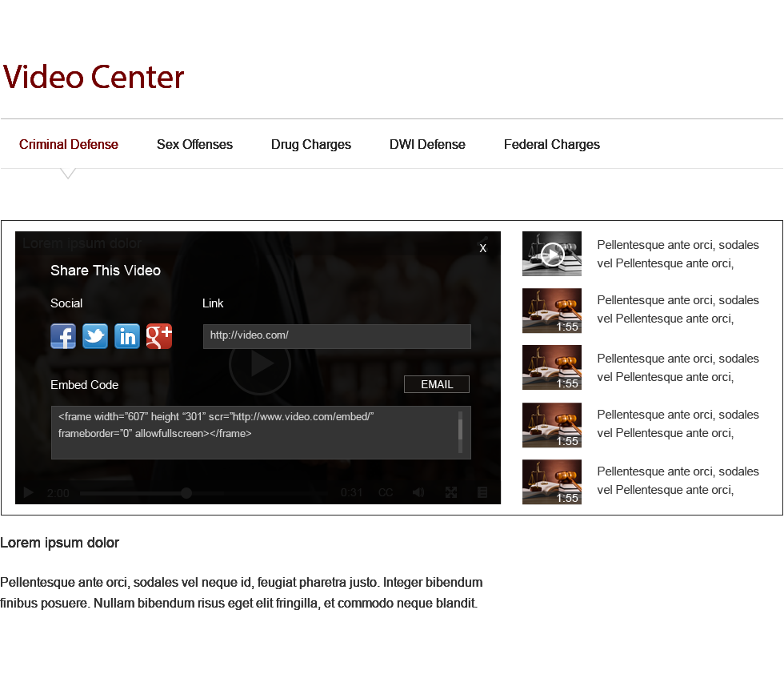
Task: Switch to Drug Charges tab
Action: coord(311,145)
